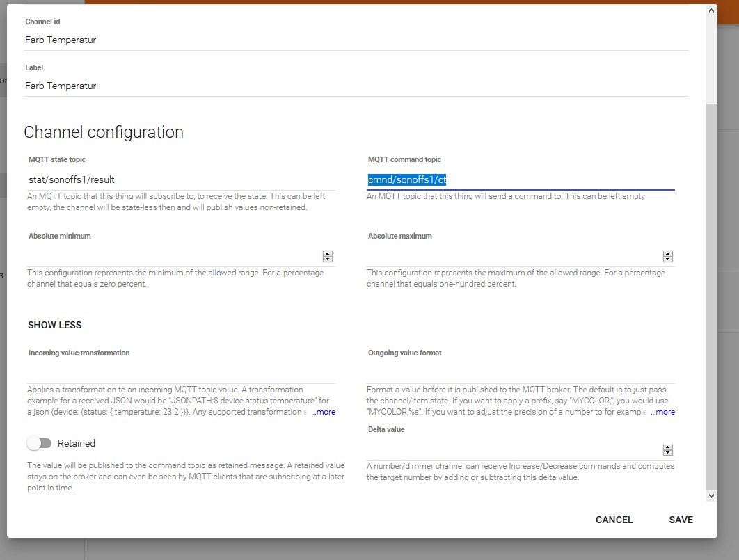This screenshot has height=560, width=739.
Task: Click the Label text field
Action: 356,86
